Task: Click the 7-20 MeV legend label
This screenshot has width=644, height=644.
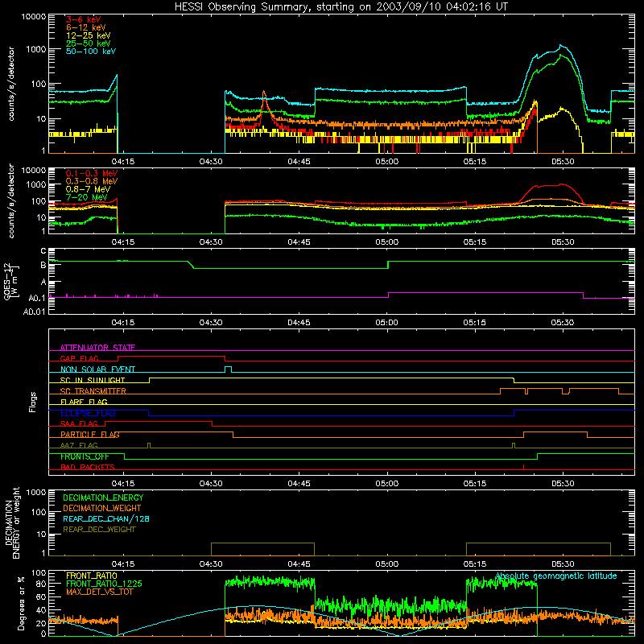Action: 86,197
